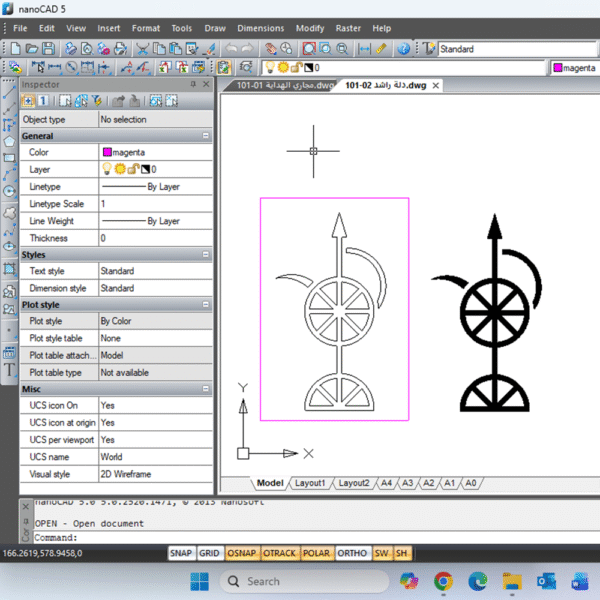Click the New document icon
The width and height of the screenshot is (600, 600).
pos(13,48)
